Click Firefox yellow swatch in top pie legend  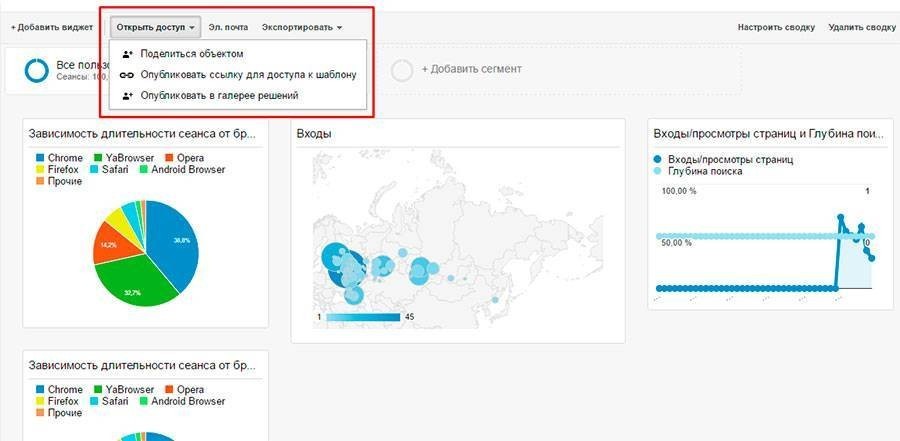pos(40,170)
